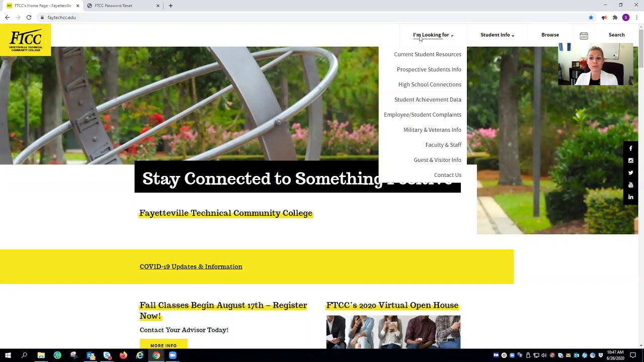
Task: Select Faculty & Staff from the menu
Action: [443, 145]
